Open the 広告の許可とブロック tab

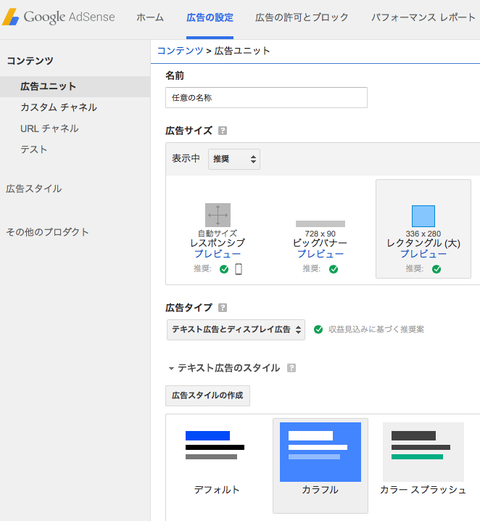pyautogui.click(x=302, y=17)
